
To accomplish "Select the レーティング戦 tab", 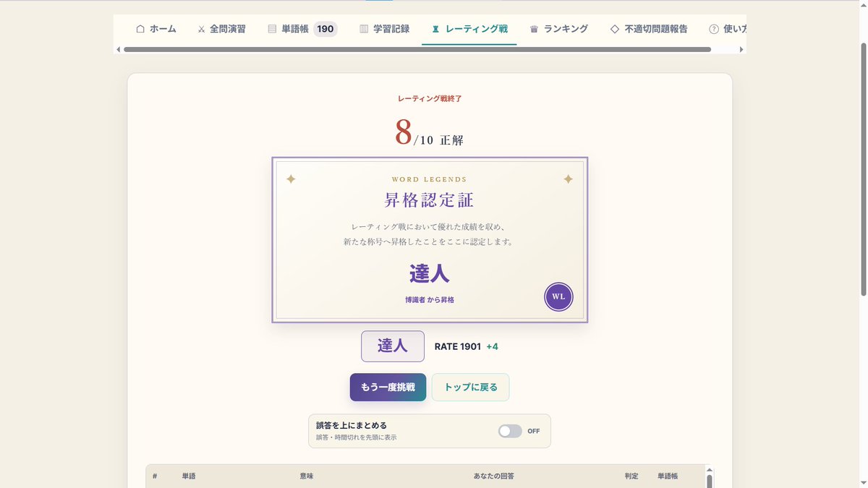I will tap(469, 29).
